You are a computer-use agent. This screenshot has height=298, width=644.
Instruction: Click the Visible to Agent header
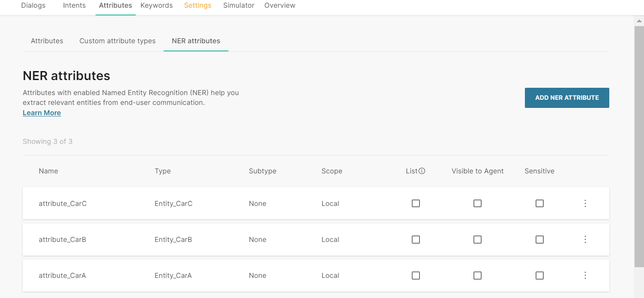point(478,171)
